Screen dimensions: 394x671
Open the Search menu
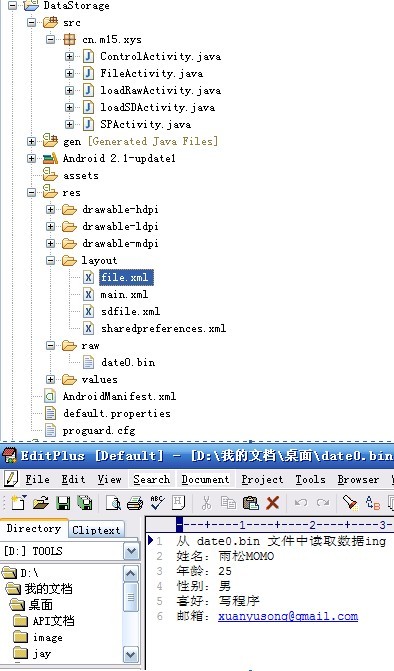[x=151, y=479]
